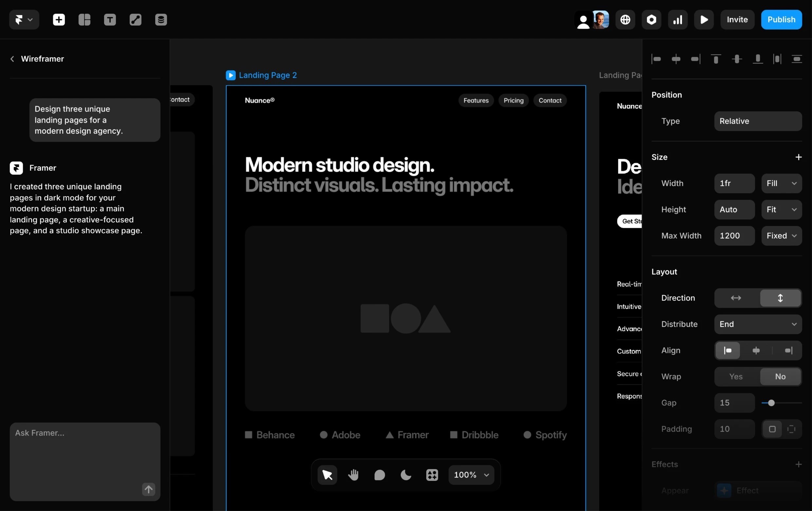Open the CMS database icon

[x=161, y=20]
